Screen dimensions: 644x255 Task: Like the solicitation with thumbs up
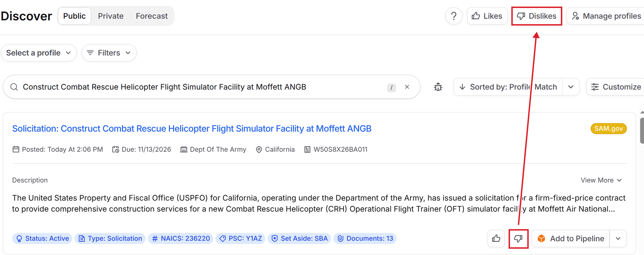pyautogui.click(x=496, y=238)
